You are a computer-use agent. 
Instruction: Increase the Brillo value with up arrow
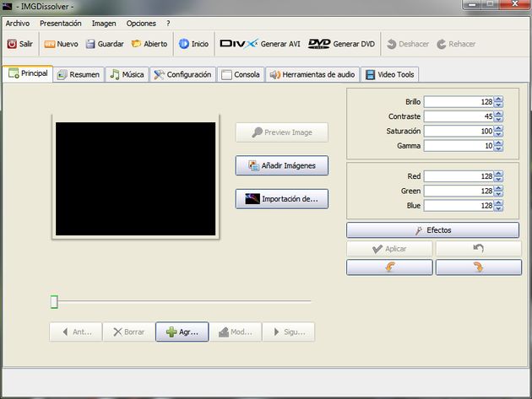coord(498,99)
